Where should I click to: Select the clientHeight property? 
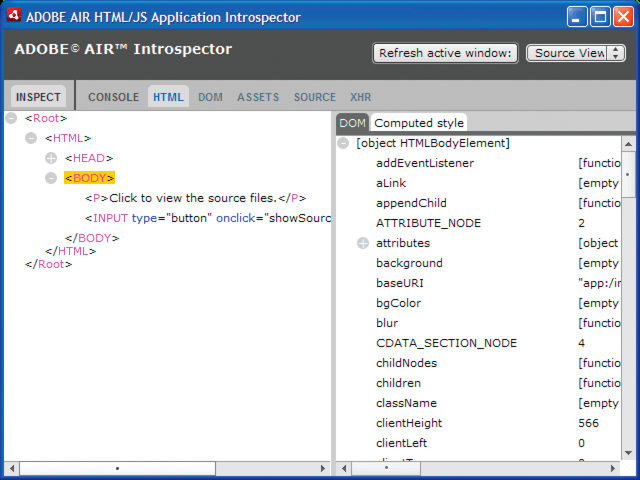(409, 423)
